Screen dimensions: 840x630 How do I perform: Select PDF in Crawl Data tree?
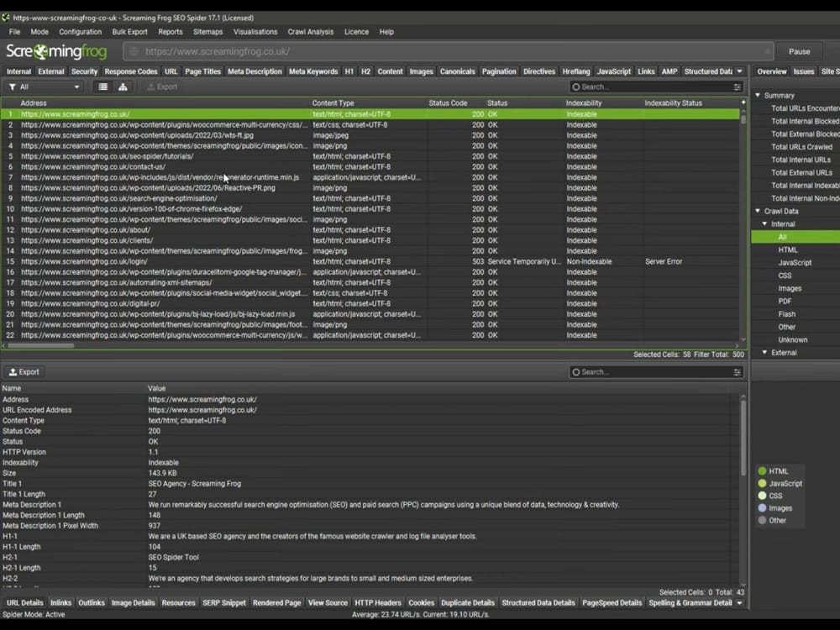point(785,301)
